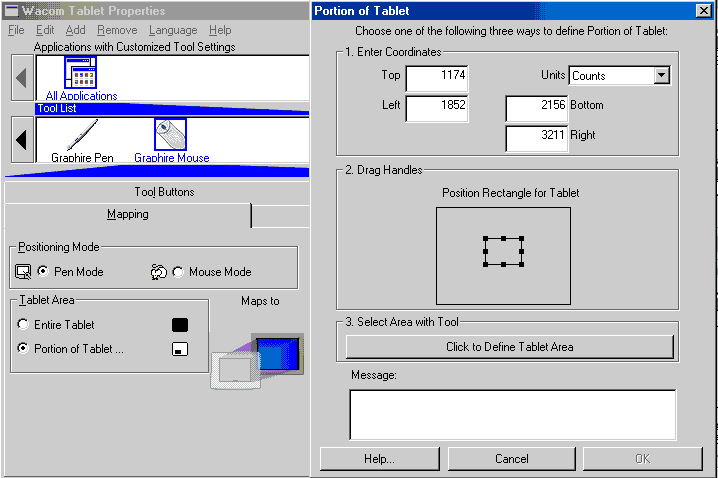Enable Pen Mode positioning

[x=43, y=272]
